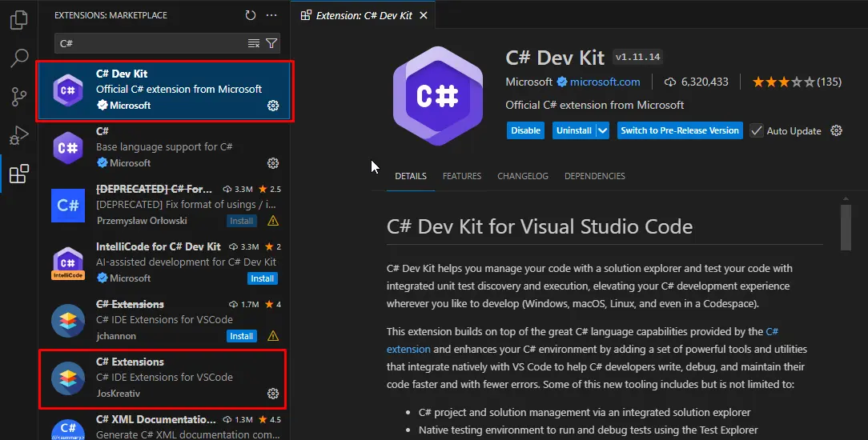Click the Microsoft publisher name in header

[x=528, y=82]
